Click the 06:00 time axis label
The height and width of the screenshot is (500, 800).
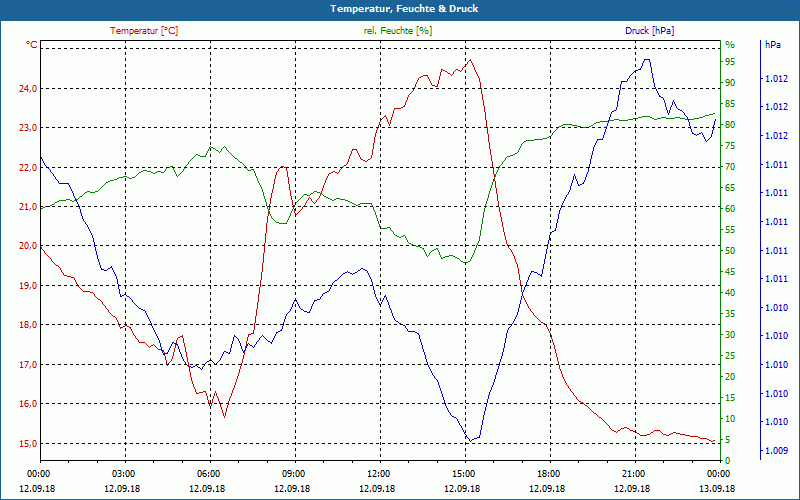208,473
